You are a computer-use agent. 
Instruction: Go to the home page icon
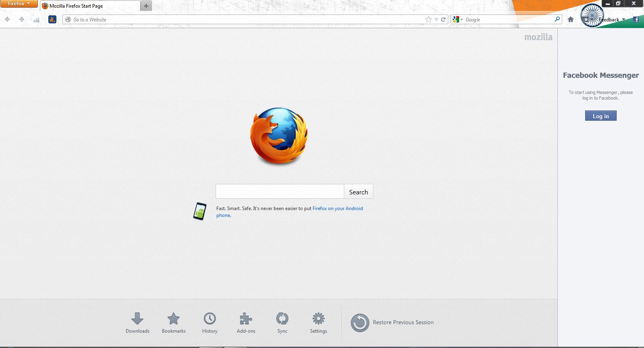click(x=571, y=19)
